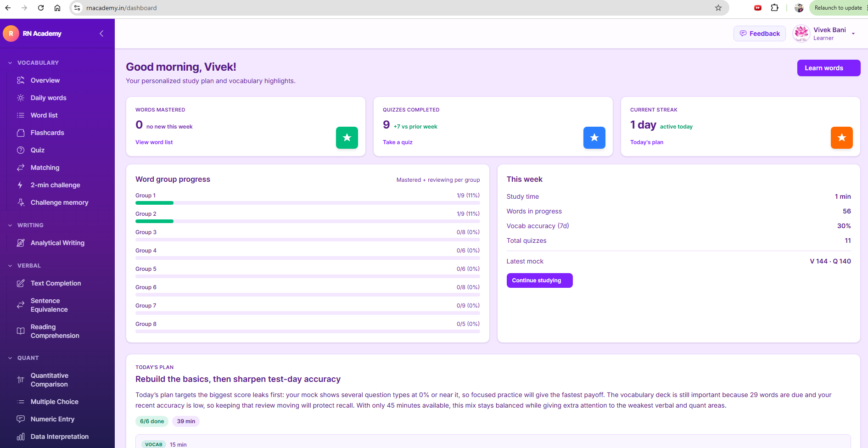
Task: Click the Group 3 0/8 (0%) label
Action: tap(468, 232)
